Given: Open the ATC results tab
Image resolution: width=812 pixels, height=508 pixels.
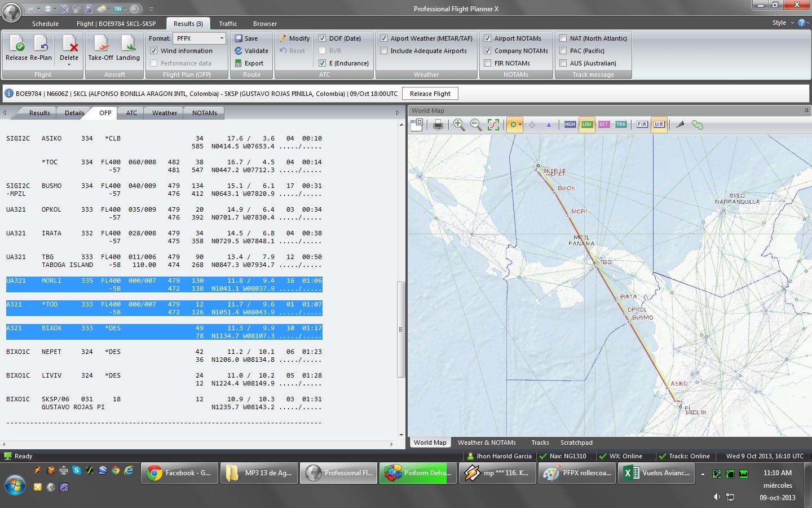Looking at the screenshot, I should pos(131,113).
